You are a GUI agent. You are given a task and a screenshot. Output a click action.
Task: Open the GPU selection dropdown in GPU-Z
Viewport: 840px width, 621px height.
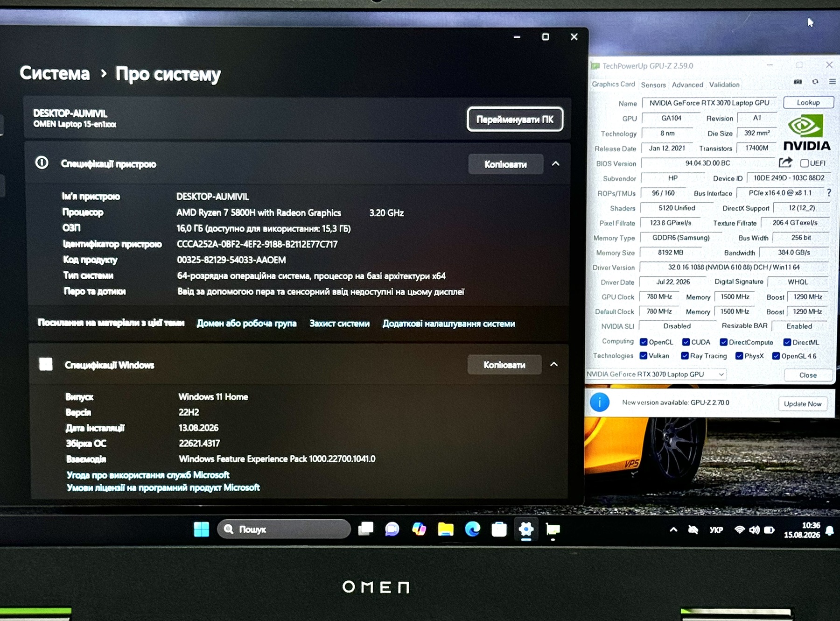click(x=656, y=374)
